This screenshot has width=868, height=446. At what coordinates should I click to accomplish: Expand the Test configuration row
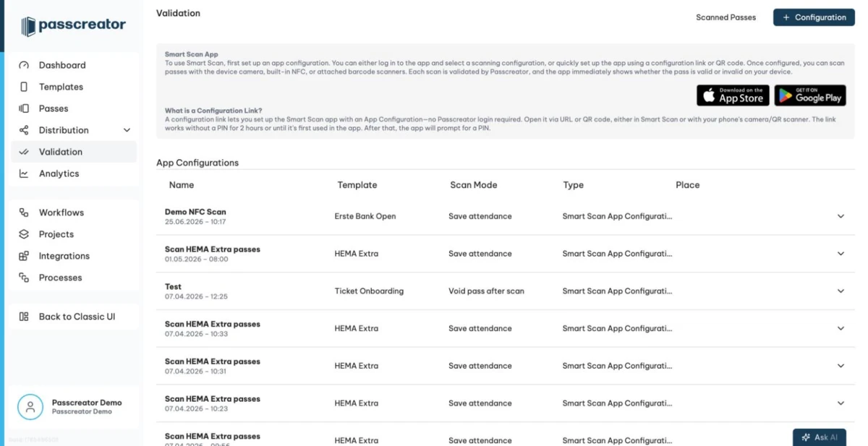pos(841,291)
